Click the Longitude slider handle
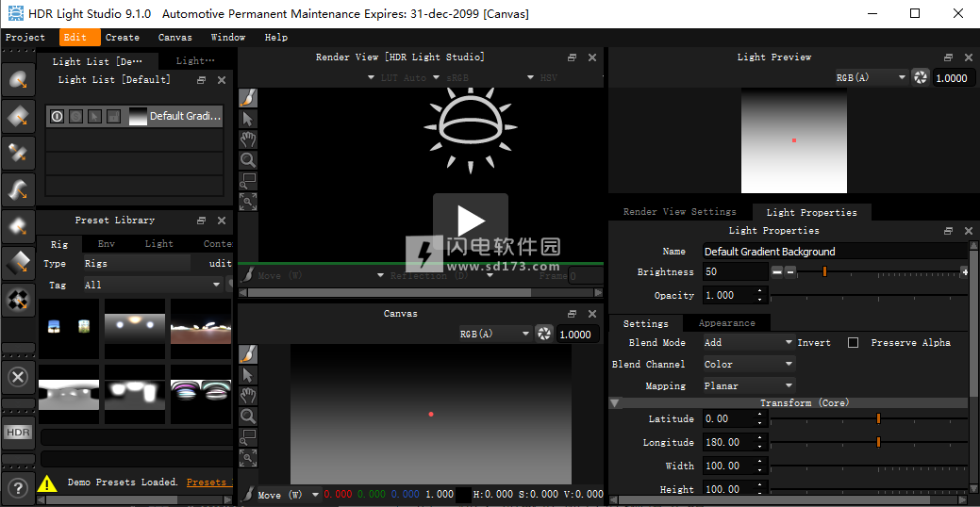This screenshot has width=980, height=507. (x=878, y=442)
